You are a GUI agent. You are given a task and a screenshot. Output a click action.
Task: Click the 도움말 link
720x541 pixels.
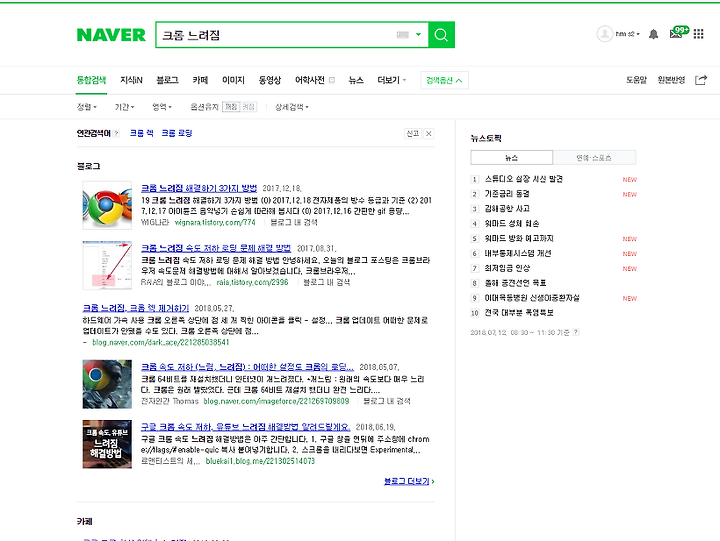636,80
